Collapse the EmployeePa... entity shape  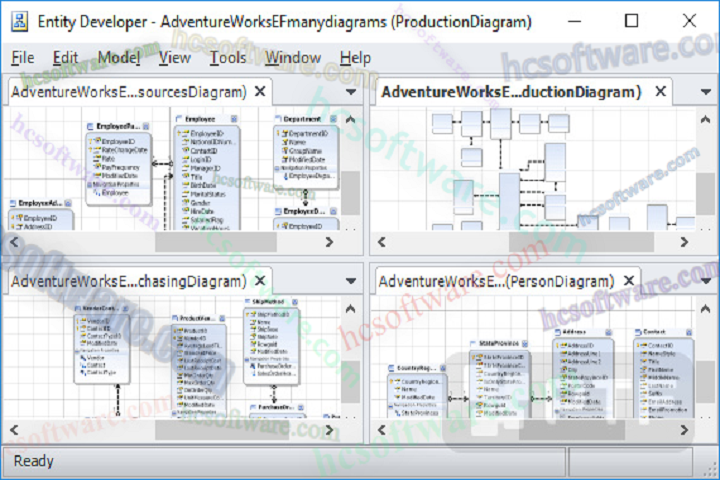click(x=146, y=126)
